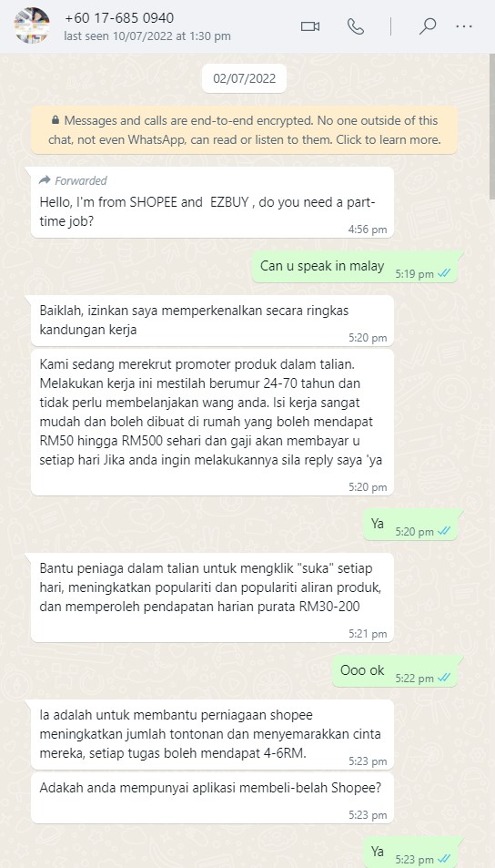Select the 'Adakah anda mempunyai aplikasi' message
This screenshot has height=868, width=495.
tap(212, 798)
